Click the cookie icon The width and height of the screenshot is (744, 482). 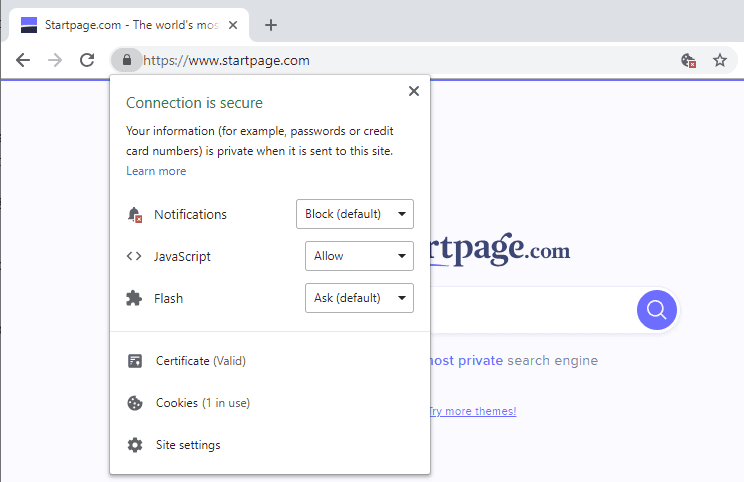[135, 403]
